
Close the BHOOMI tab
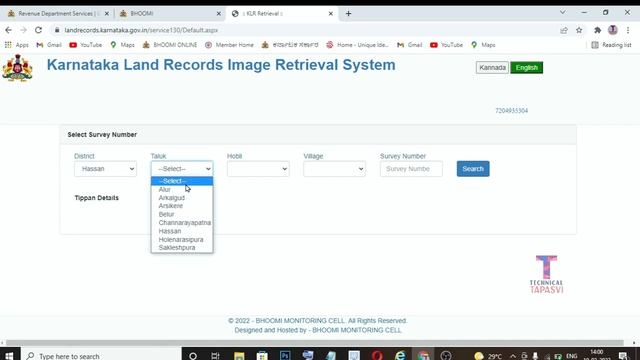pyautogui.click(x=219, y=13)
